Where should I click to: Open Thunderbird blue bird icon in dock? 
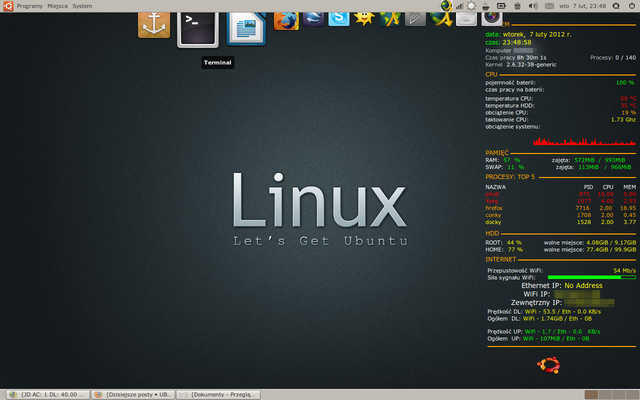pos(313,19)
